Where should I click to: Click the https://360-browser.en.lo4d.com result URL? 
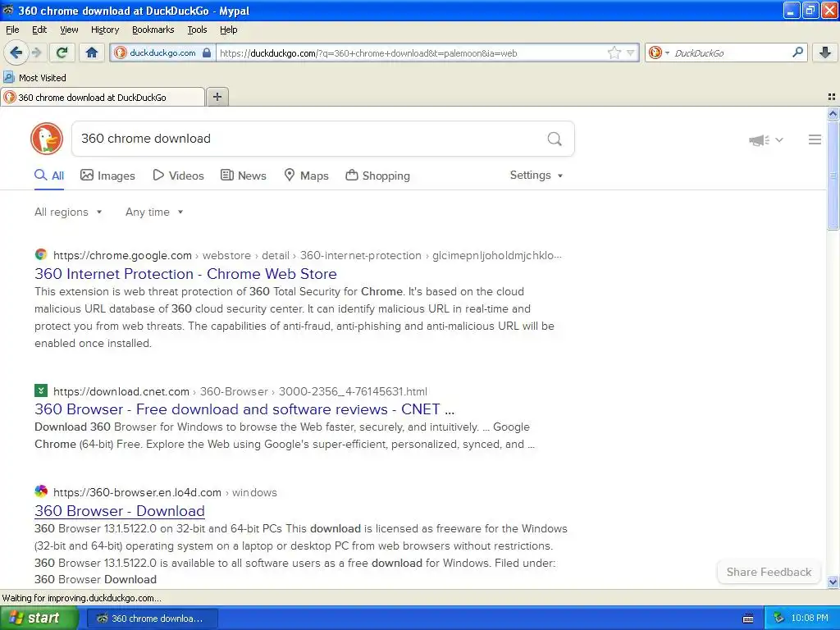click(x=137, y=492)
